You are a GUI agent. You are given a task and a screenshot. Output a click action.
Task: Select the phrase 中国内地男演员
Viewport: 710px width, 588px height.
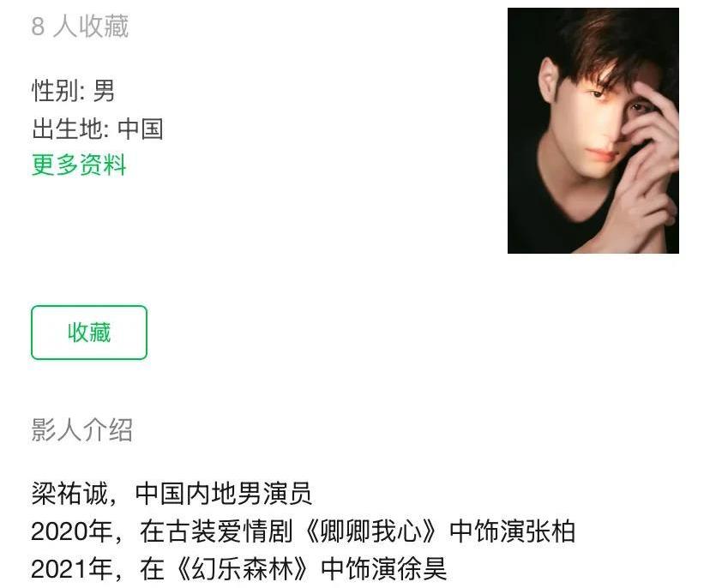tap(224, 493)
